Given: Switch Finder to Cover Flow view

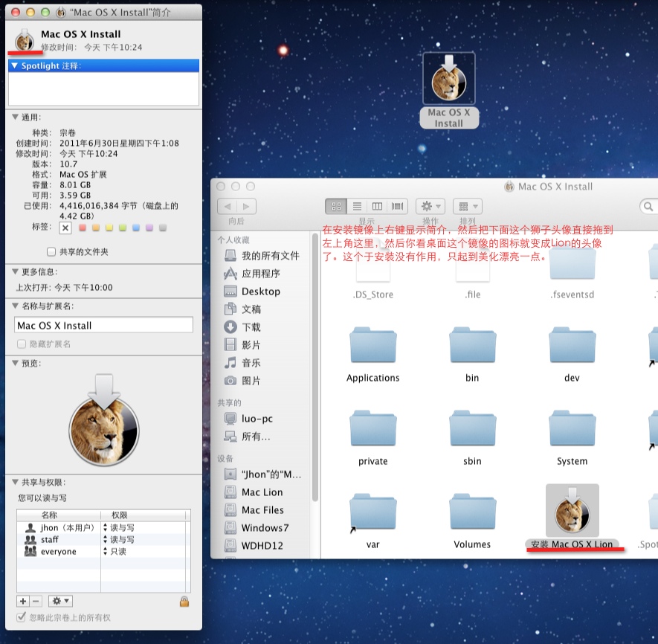Looking at the screenshot, I should point(397,206).
